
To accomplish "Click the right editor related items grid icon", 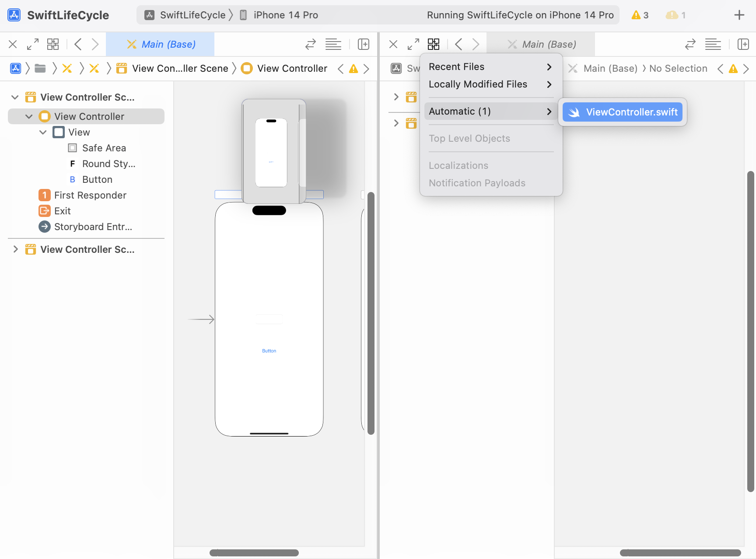I will point(434,44).
